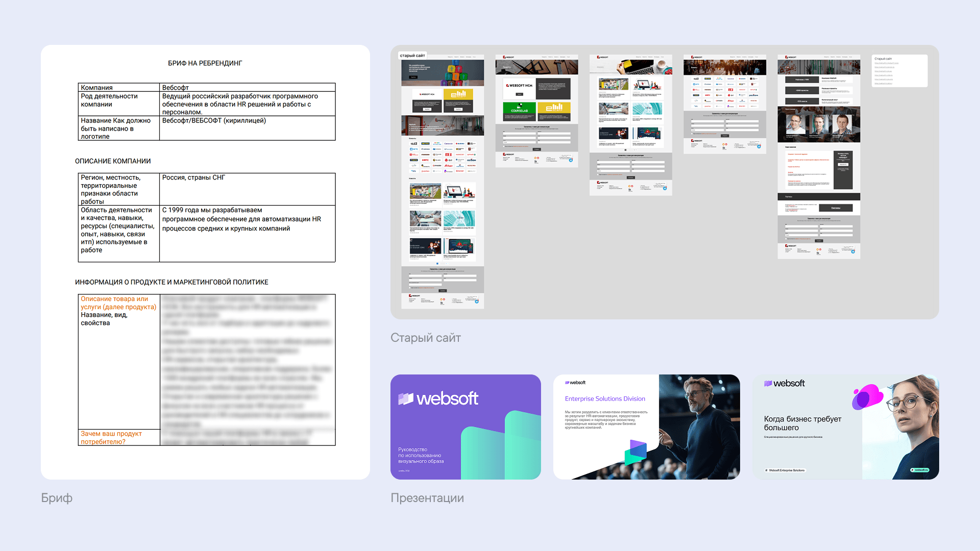Click blue Telegram icon in first page footer

477,302
